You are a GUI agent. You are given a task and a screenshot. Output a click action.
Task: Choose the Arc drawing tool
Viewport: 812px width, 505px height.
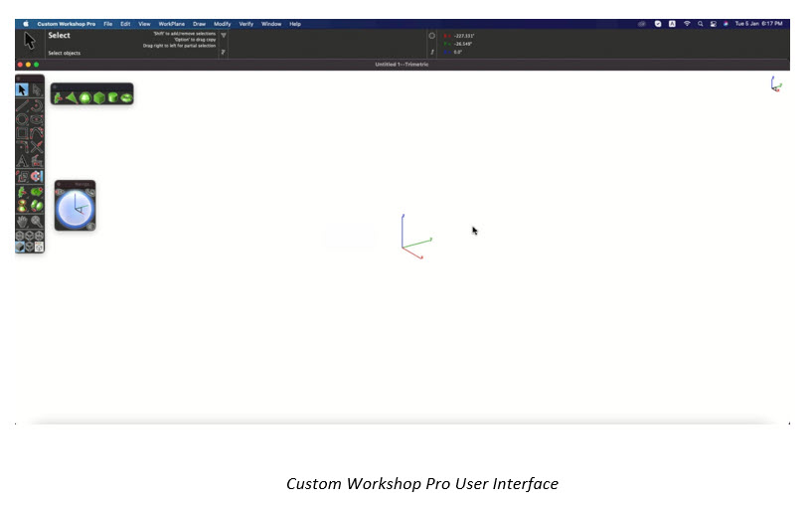[x=37, y=105]
